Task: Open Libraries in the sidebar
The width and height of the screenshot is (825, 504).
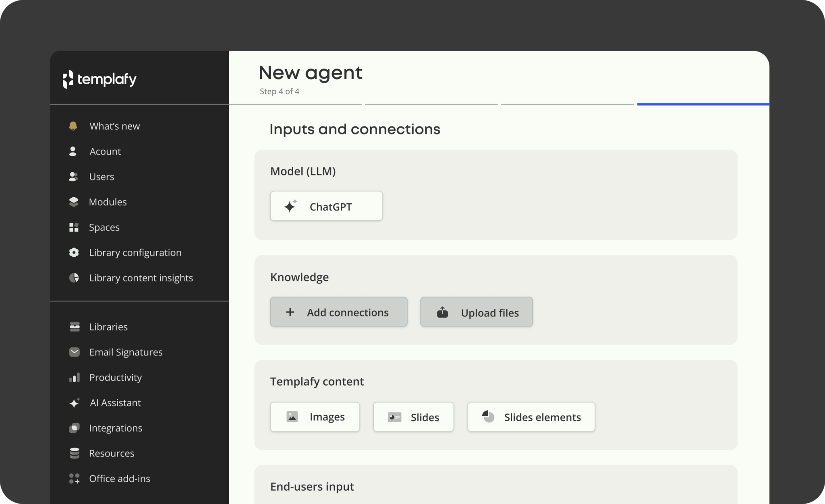Action: pyautogui.click(x=108, y=327)
